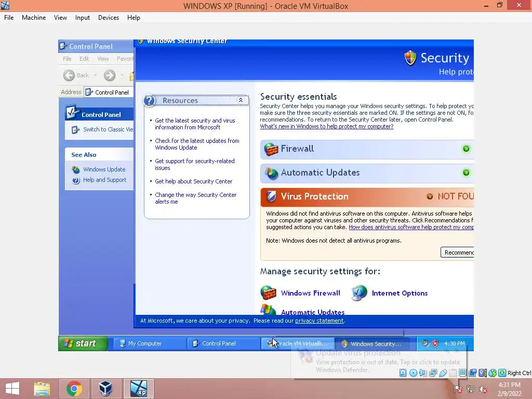Image resolution: width=532 pixels, height=399 pixels.
Task: Open VirtualBox Manager cube on host taskbar
Action: tap(105, 389)
